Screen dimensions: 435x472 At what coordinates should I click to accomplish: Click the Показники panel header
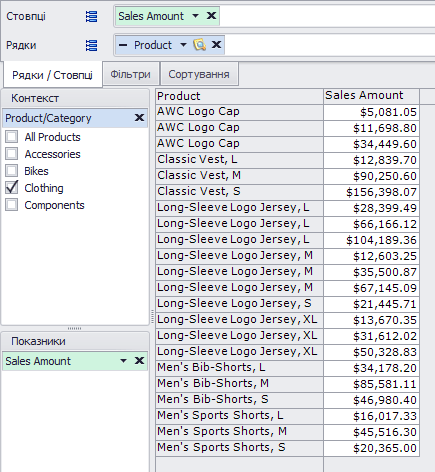pyautogui.click(x=75, y=341)
